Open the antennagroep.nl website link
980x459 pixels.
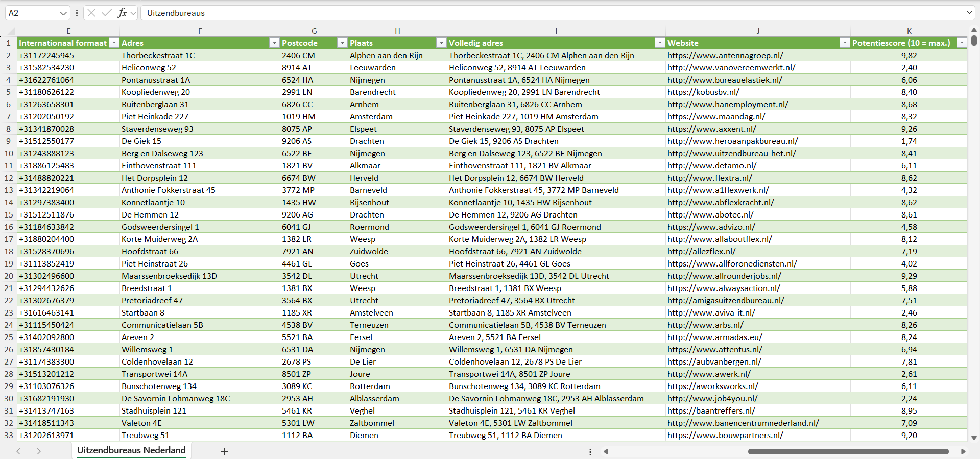click(x=725, y=55)
